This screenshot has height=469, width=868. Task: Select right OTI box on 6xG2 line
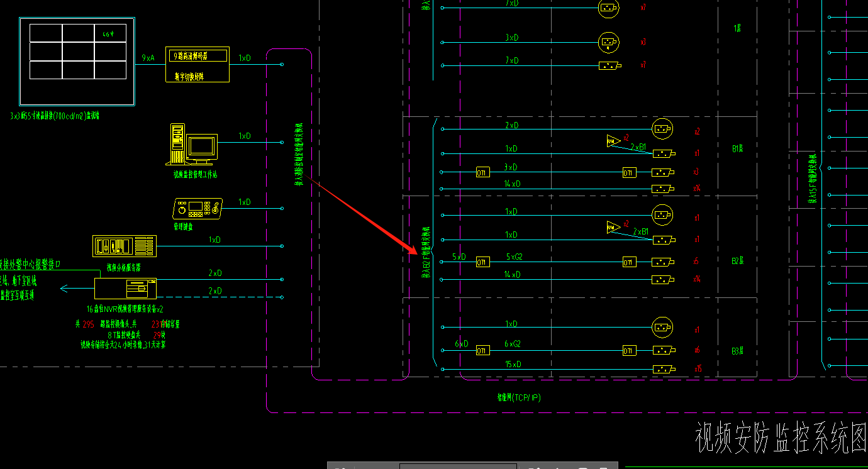click(629, 350)
